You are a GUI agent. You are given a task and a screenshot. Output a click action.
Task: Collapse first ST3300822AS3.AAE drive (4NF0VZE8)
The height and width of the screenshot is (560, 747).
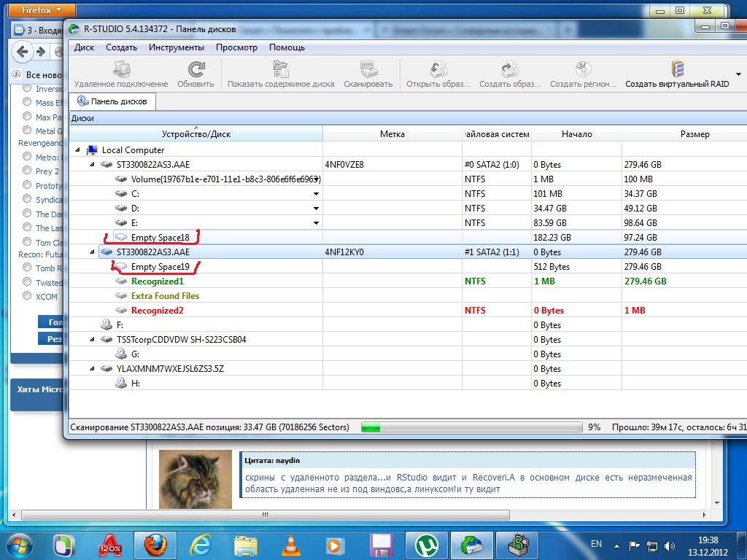[x=93, y=164]
